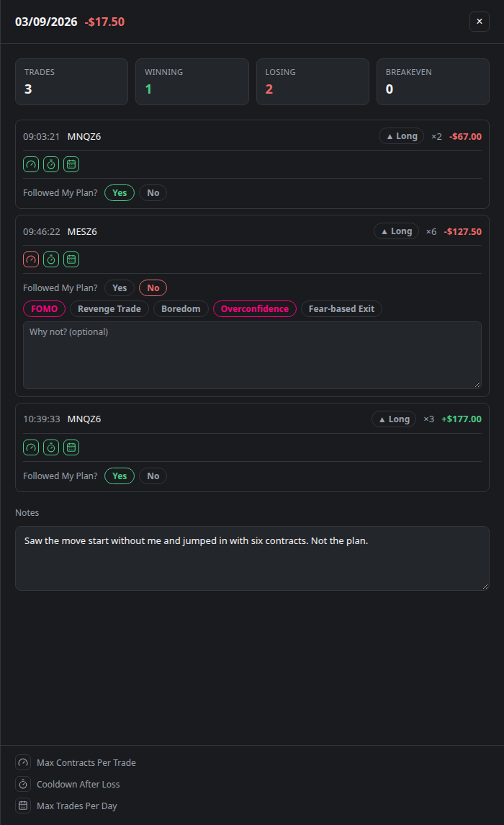Click the Losing 2 stat card
This screenshot has width=504, height=825.
(312, 81)
